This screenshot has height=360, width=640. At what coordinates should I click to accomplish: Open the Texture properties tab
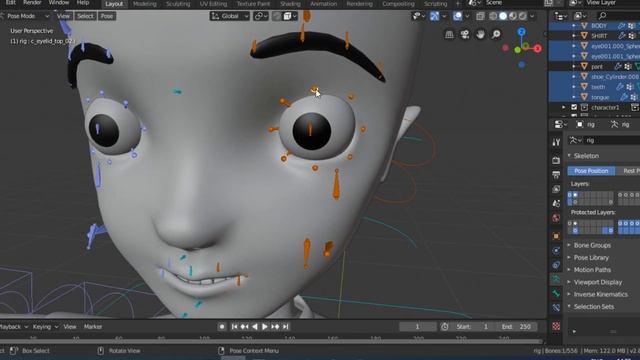556,326
